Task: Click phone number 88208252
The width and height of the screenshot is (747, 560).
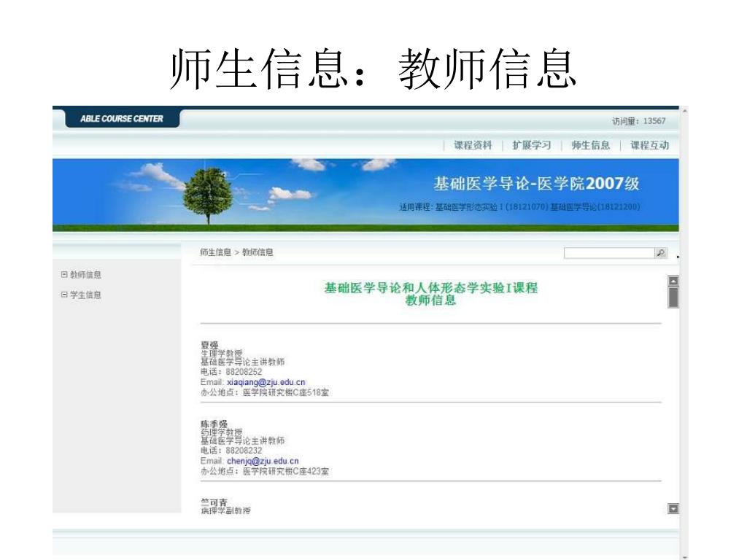Action: 244,371
